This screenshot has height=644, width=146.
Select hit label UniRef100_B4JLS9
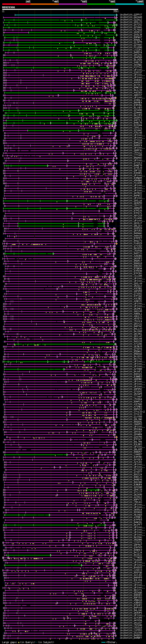[131, 90]
